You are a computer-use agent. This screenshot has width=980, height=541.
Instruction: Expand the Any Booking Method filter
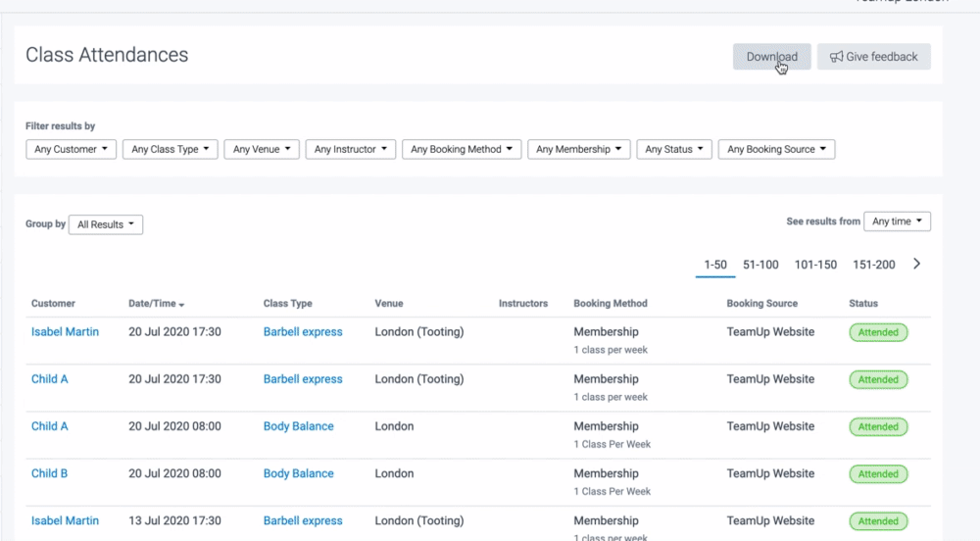(x=461, y=150)
